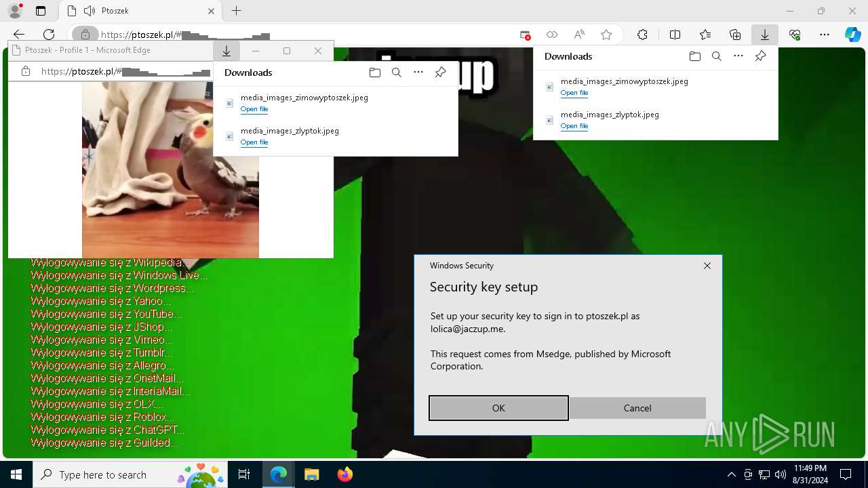Launch Firefox from taskbar
This screenshot has width=868, height=488.
coord(344,474)
